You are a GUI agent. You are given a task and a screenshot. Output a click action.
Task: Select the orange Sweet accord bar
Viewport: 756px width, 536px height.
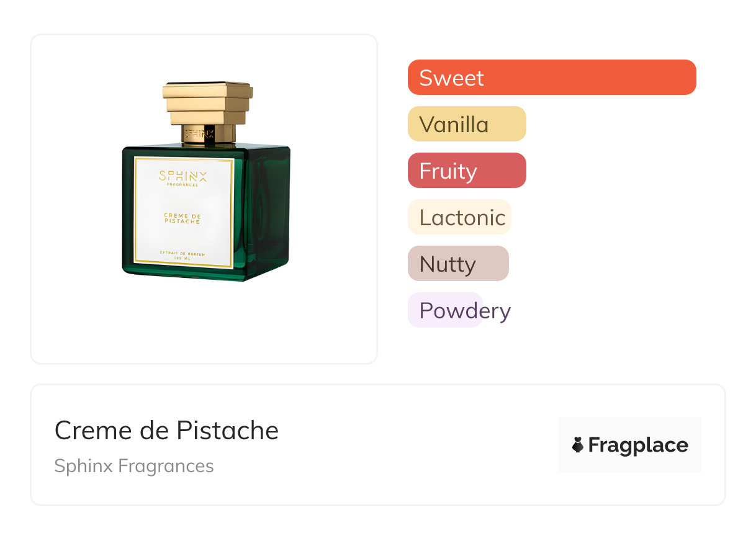coord(551,78)
